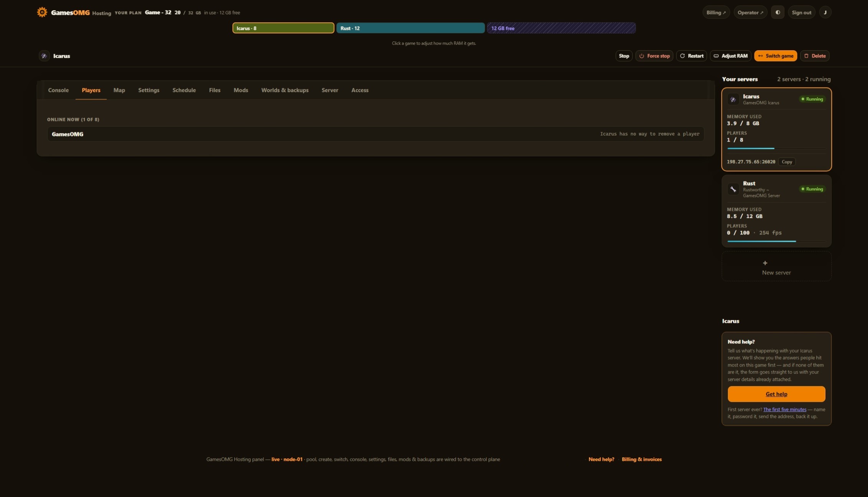The width and height of the screenshot is (868, 497).
Task: Click the Icarus Running status badge
Action: pyautogui.click(x=812, y=99)
